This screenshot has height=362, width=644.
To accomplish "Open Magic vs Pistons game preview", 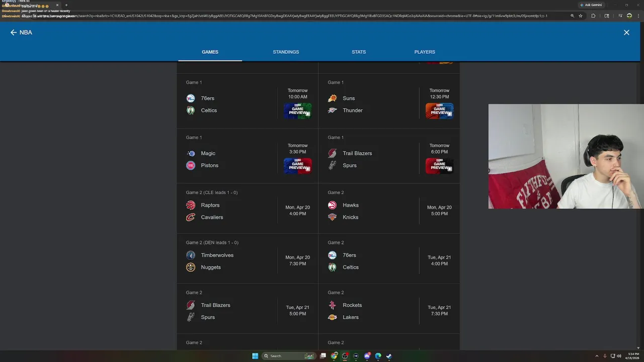I will tap(297, 166).
